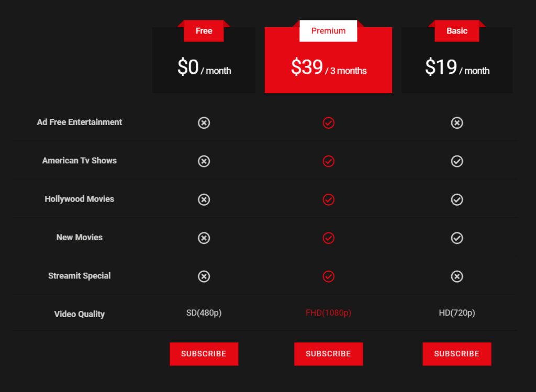This screenshot has width=536, height=392.
Task: Subscribe to the Premium plan
Action: pyautogui.click(x=328, y=354)
